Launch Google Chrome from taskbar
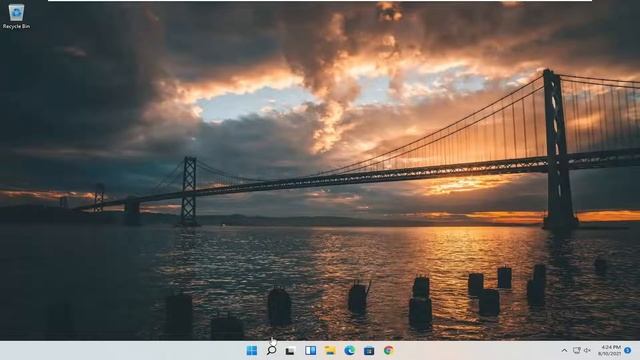This screenshot has height=360, width=640. pos(389,351)
